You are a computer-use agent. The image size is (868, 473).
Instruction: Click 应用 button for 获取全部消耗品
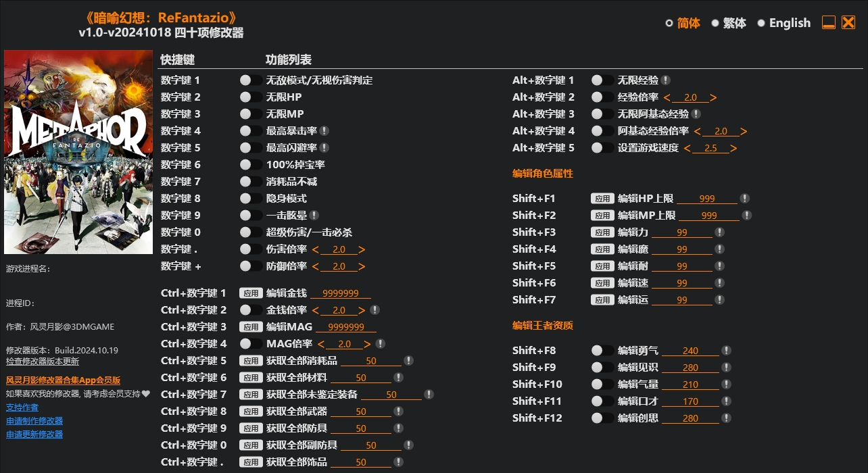click(251, 361)
